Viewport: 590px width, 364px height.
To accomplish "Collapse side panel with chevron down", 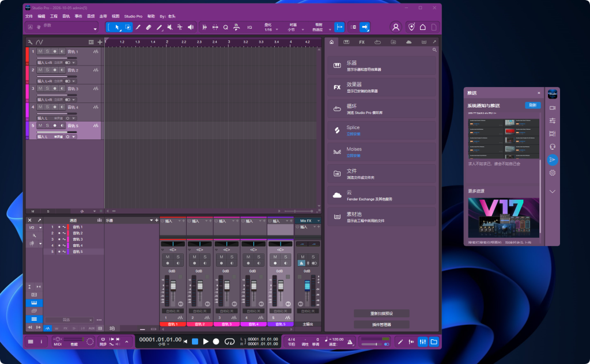I will click(553, 191).
